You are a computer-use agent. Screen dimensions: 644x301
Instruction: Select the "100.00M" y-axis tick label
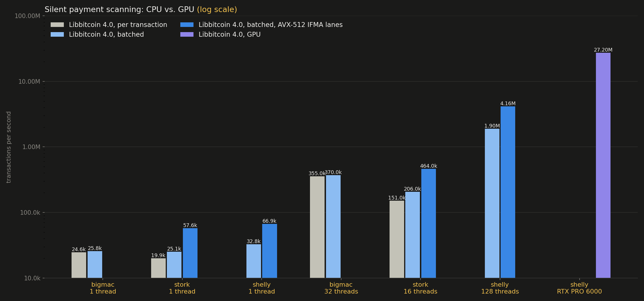tap(27, 16)
